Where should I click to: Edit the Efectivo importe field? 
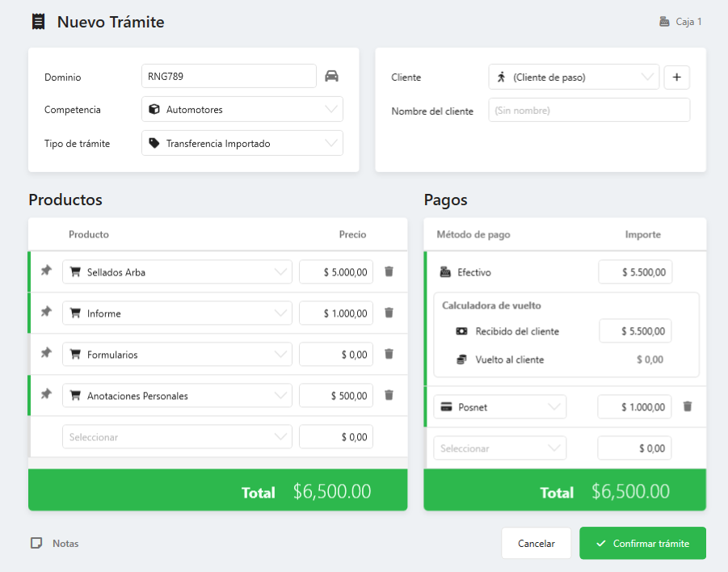click(x=635, y=271)
